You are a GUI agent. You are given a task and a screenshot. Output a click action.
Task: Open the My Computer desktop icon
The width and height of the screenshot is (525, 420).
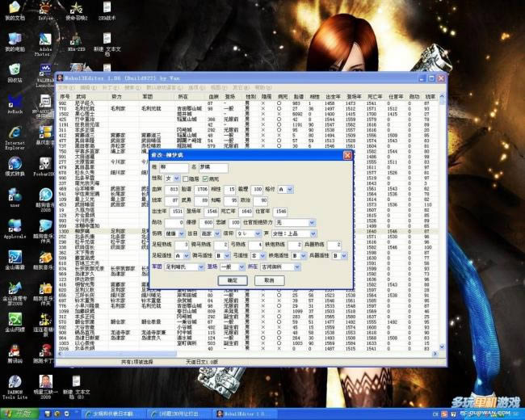coord(15,42)
